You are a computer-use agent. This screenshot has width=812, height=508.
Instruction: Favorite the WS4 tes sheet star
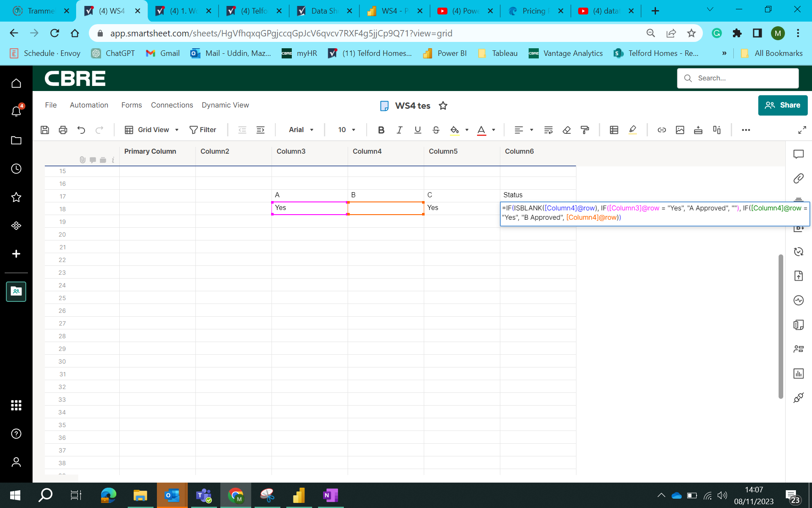click(443, 105)
